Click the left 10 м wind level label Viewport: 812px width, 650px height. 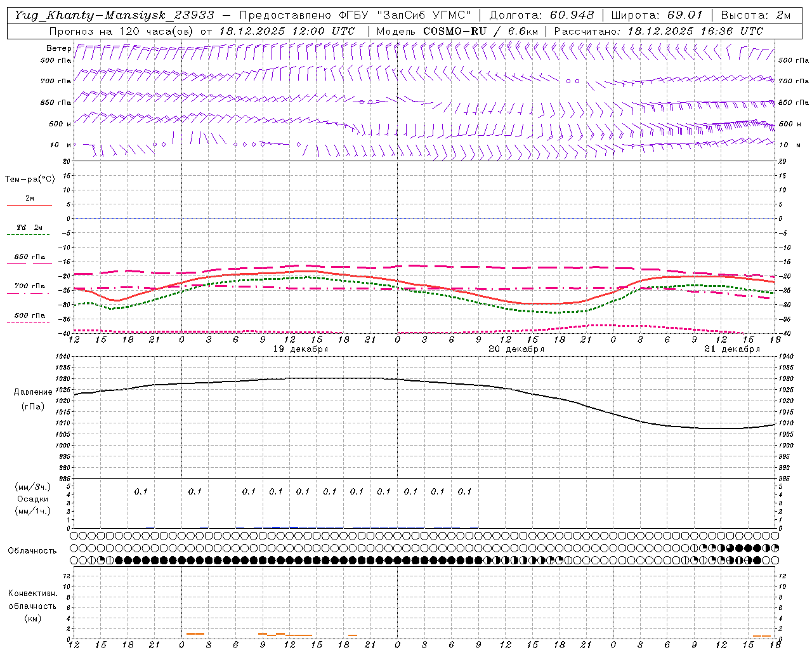click(60, 145)
